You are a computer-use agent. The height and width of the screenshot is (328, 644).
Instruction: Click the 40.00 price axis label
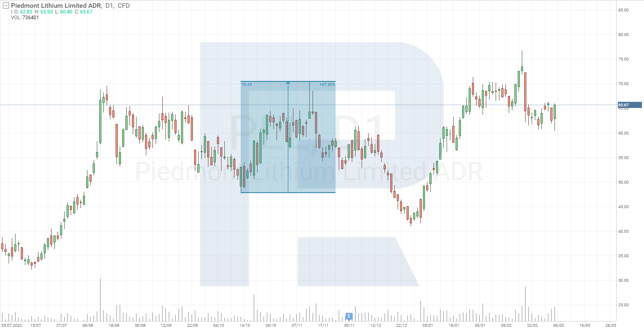(x=624, y=231)
